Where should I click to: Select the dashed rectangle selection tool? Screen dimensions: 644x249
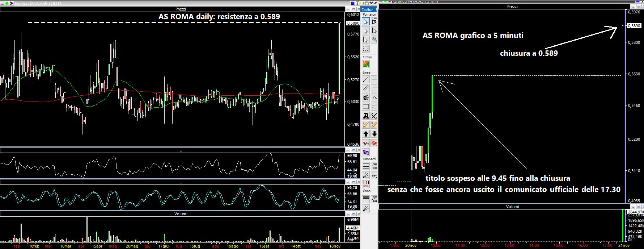coord(366,49)
